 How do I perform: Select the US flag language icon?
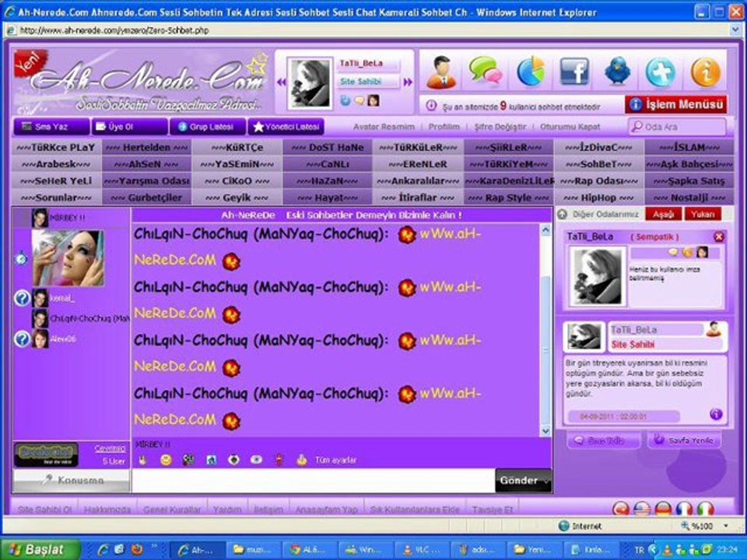[642, 509]
